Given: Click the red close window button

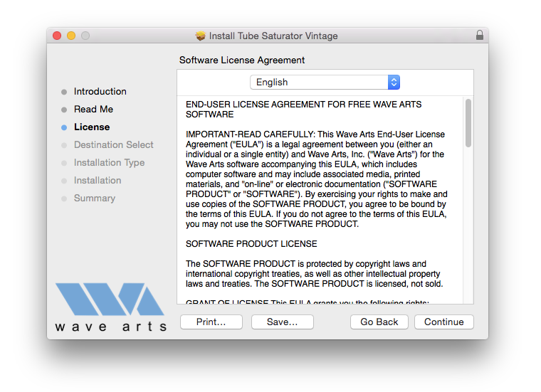Looking at the screenshot, I should pos(58,36).
